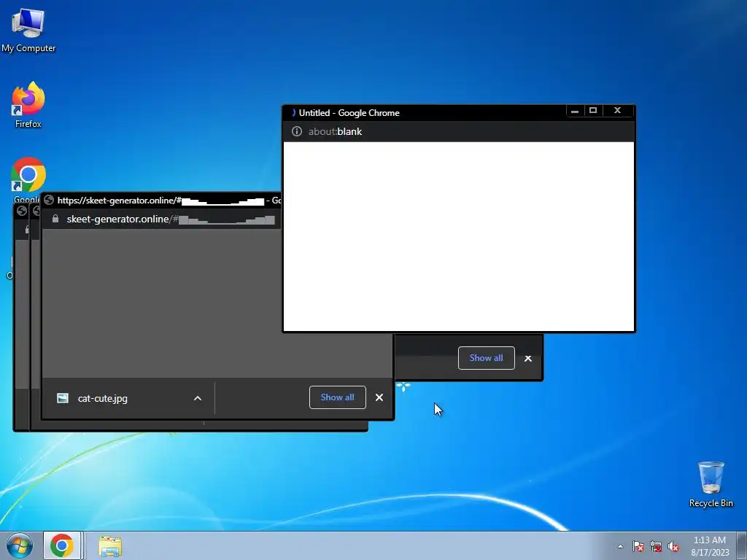The width and height of the screenshot is (747, 560).
Task: Click the cat-cute.jpg file image icon
Action: click(x=63, y=398)
